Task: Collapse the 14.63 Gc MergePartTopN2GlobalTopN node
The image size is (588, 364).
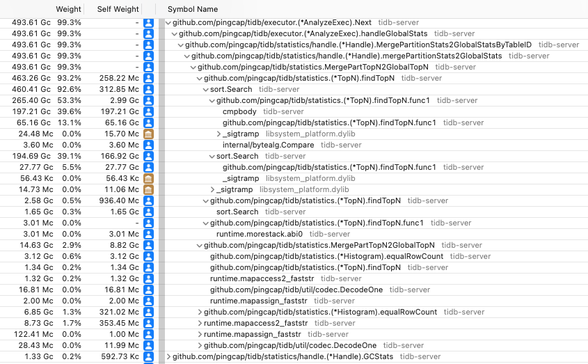Action: click(200, 246)
